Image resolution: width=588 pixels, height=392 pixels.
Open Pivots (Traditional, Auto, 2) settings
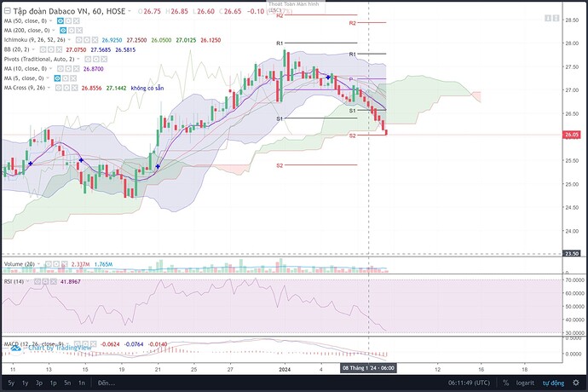coord(96,60)
